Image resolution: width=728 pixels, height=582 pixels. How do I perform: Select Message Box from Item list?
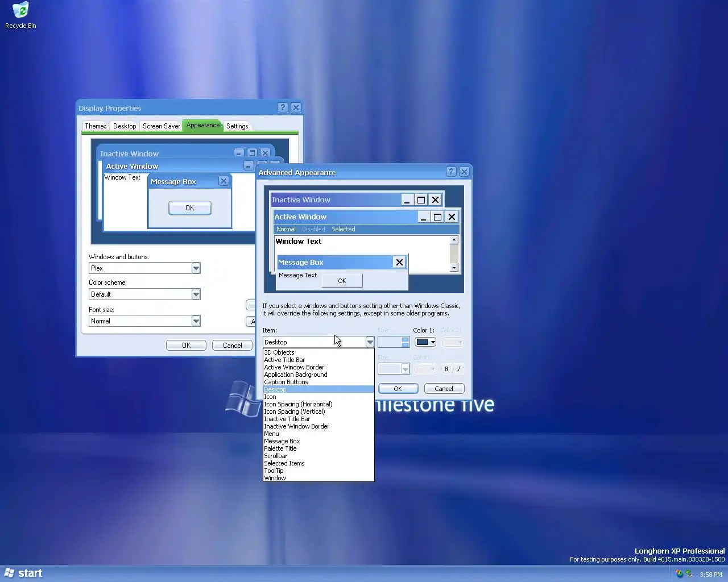318,441
